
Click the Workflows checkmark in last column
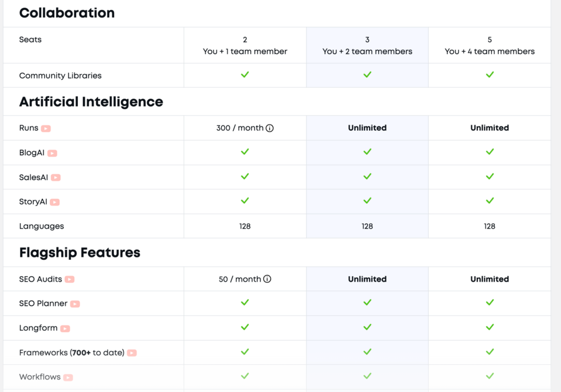tap(489, 376)
